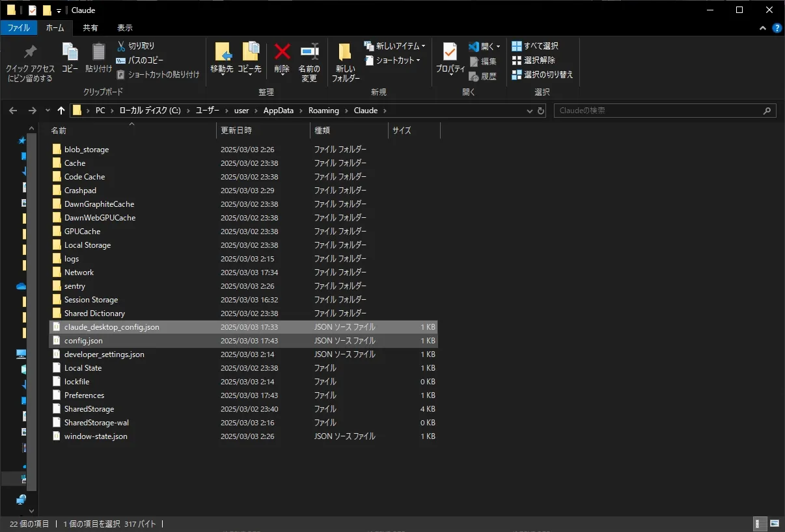Switch to details view layout icon
Screen dimensions: 785x532
pyautogui.click(x=760, y=524)
